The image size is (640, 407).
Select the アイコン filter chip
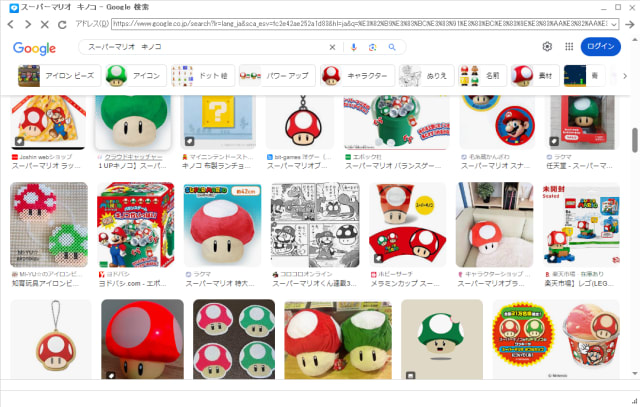[136, 76]
